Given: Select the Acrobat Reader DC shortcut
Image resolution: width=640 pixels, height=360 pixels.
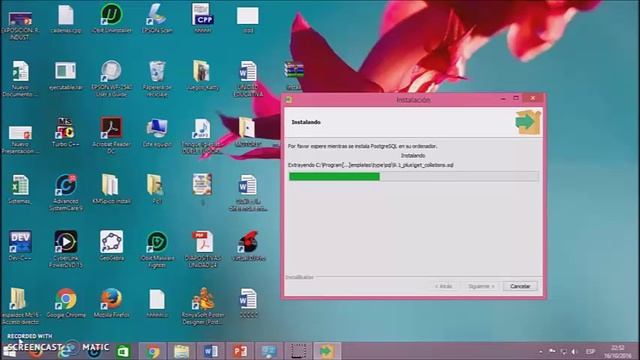Looking at the screenshot, I should (111, 136).
